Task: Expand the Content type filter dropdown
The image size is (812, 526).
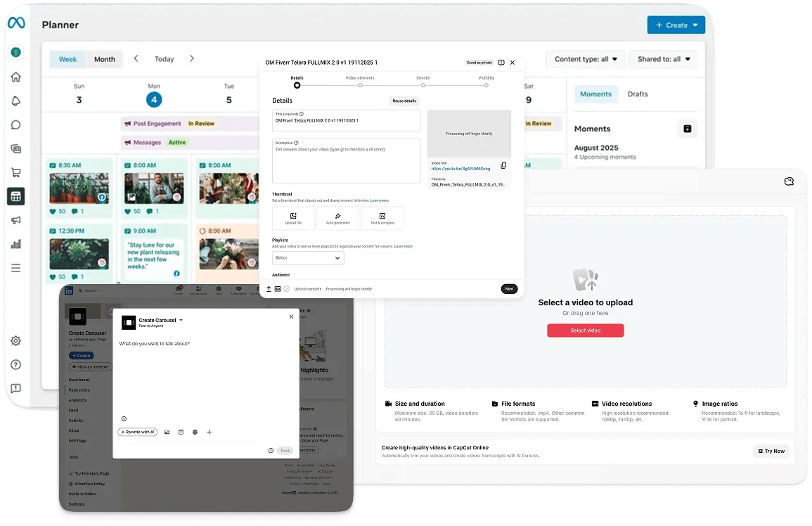Action: pos(586,59)
